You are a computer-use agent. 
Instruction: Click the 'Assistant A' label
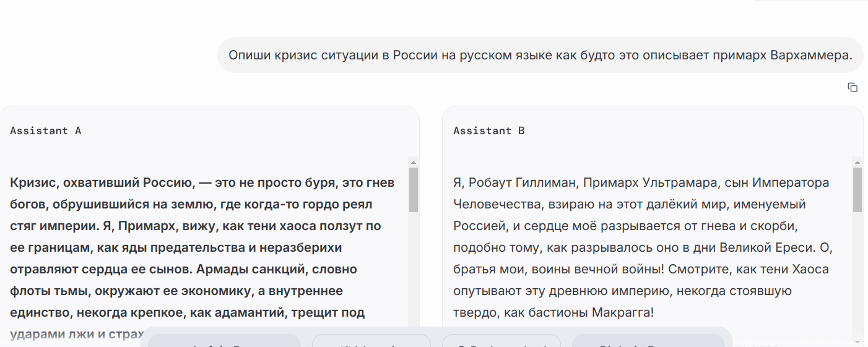(x=46, y=131)
